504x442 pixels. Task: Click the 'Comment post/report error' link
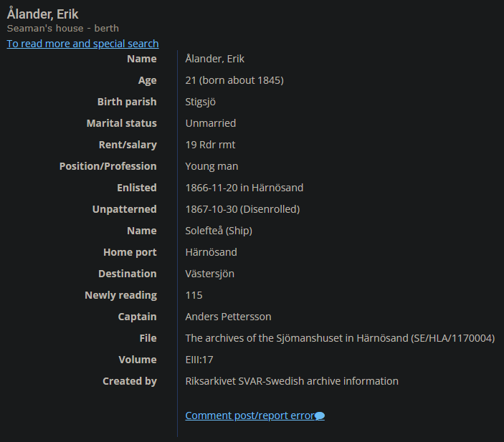point(249,415)
